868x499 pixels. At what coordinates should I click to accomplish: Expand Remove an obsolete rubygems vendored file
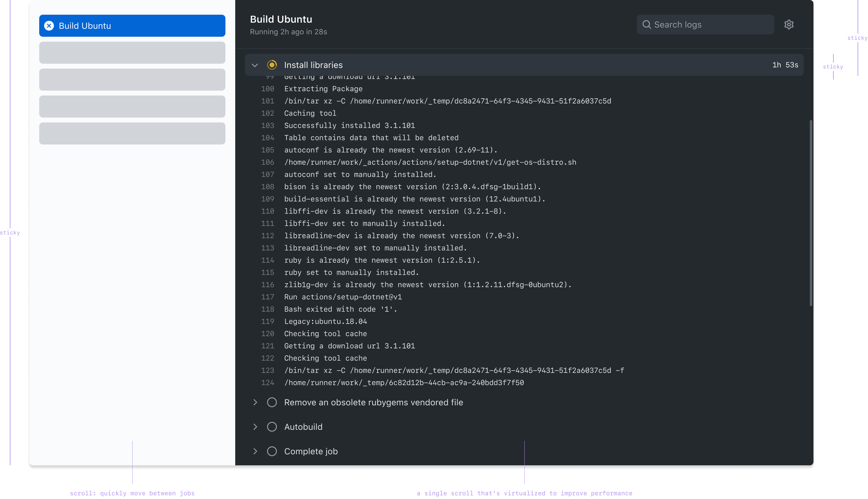coord(255,402)
